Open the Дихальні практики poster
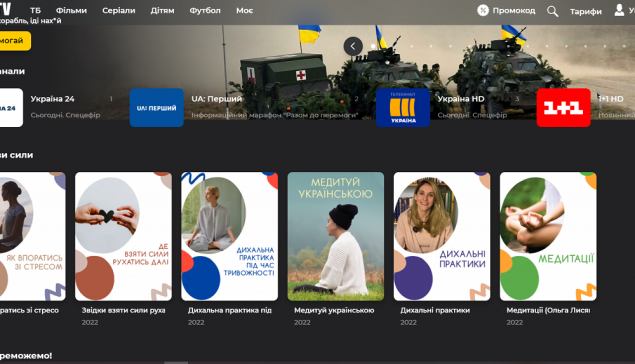The height and width of the screenshot is (364, 635). [442, 236]
